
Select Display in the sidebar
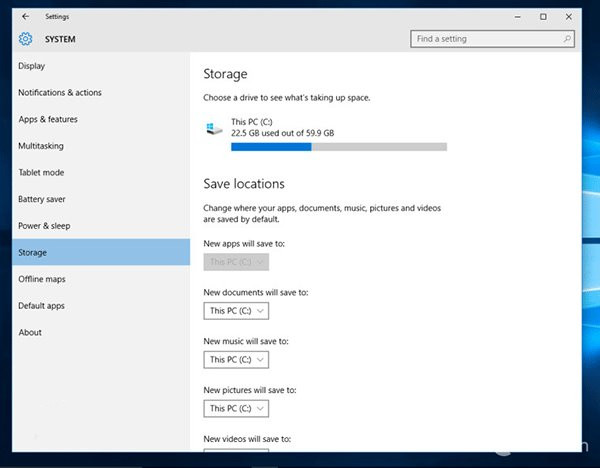pyautogui.click(x=31, y=66)
